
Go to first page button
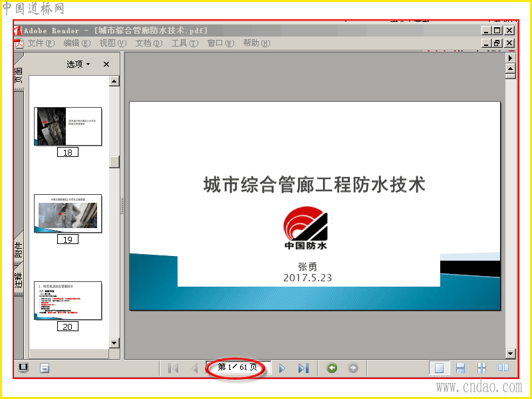point(174,368)
